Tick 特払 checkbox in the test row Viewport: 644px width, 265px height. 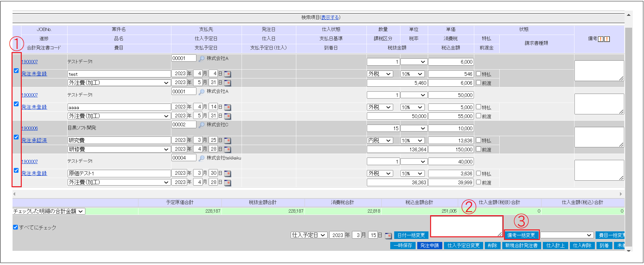479,74
